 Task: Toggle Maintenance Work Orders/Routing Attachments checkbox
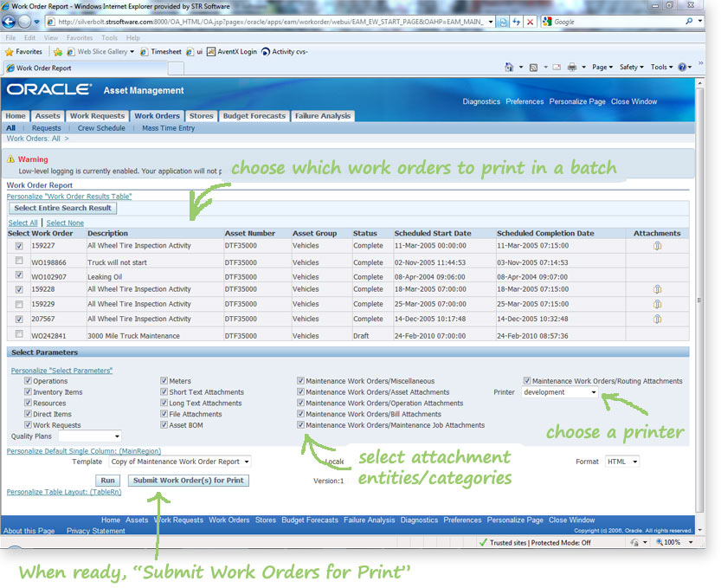point(527,381)
